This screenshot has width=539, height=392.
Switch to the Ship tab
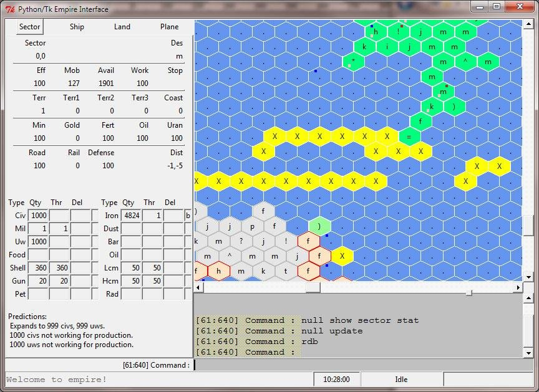76,27
